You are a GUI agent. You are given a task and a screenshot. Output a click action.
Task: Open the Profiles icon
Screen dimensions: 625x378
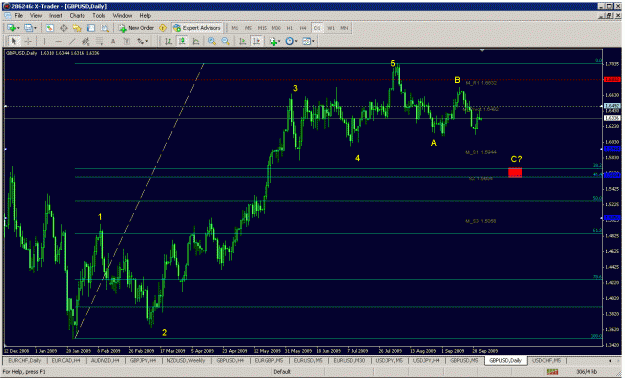(28, 28)
